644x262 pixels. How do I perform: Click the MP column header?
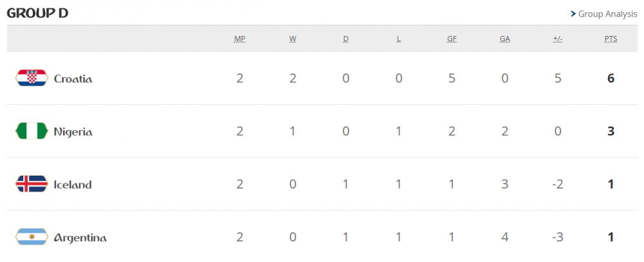(240, 39)
